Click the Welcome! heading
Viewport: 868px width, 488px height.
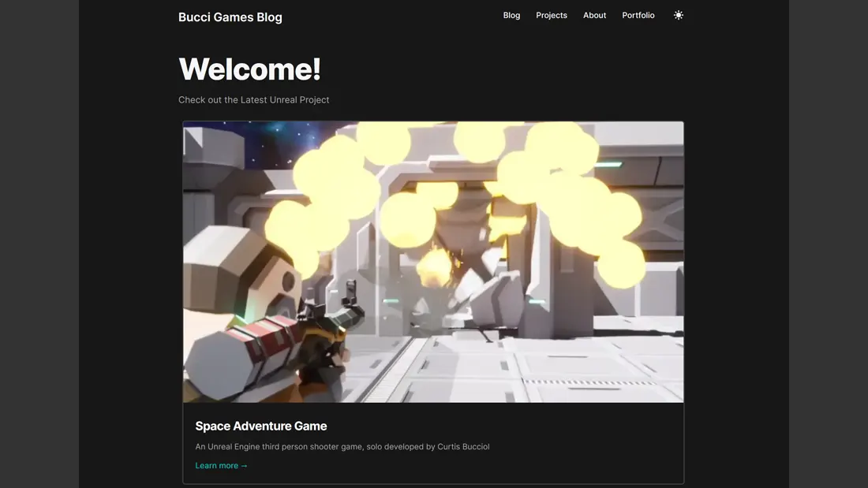pos(249,69)
